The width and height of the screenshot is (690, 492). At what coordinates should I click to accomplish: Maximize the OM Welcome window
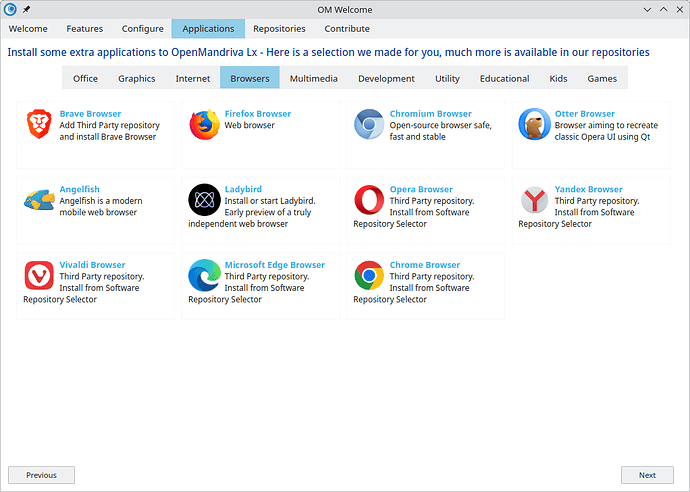coord(664,9)
